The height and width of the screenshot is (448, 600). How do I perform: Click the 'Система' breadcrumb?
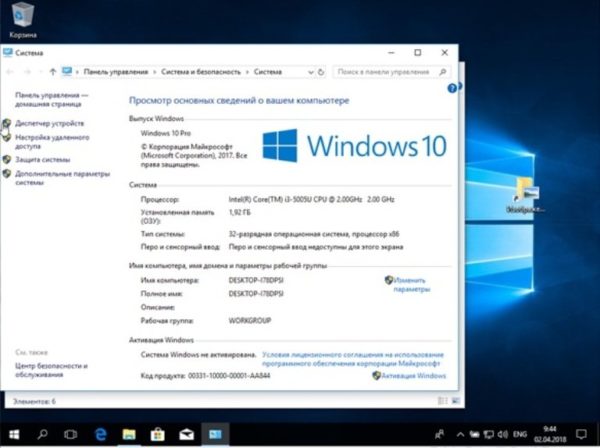pos(268,72)
